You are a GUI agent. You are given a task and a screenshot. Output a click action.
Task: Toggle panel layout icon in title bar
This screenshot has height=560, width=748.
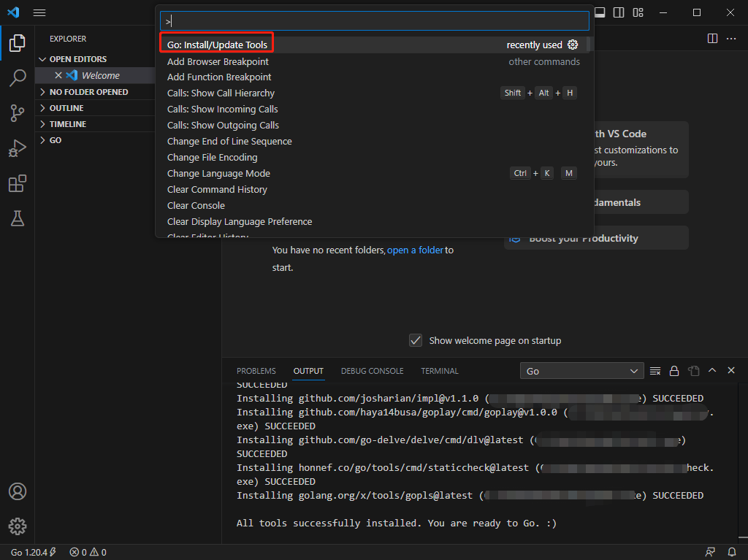tap(600, 12)
